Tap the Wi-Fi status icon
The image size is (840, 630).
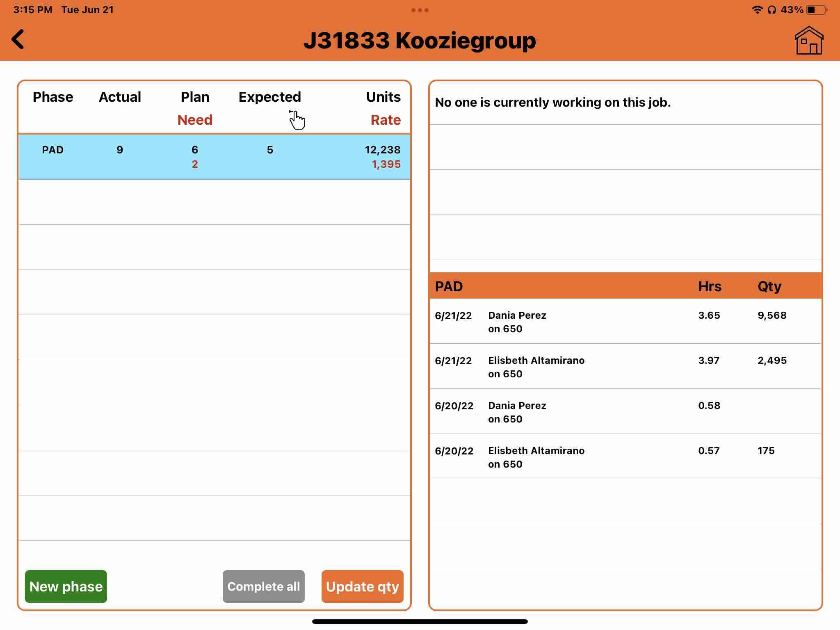tap(757, 10)
